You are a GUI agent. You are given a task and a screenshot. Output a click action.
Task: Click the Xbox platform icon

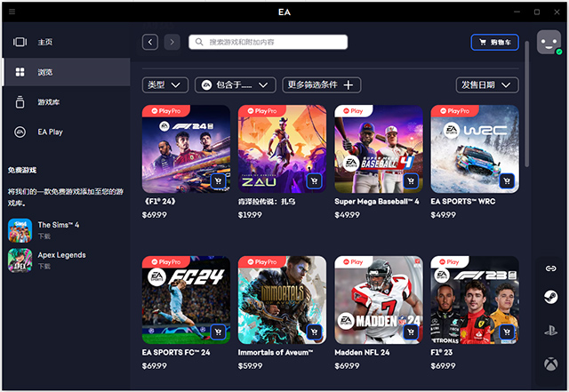click(x=551, y=364)
